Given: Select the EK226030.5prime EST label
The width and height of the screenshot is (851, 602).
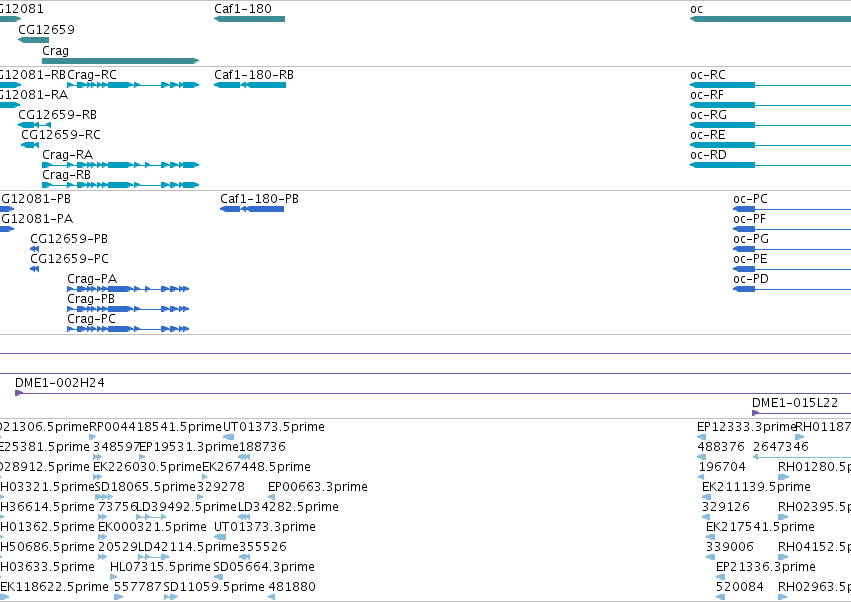Looking at the screenshot, I should coord(148,467).
